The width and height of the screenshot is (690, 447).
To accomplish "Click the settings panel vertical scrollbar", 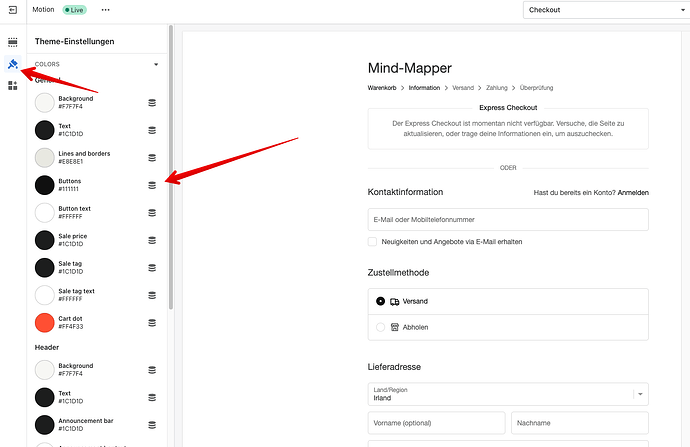I will pos(171,167).
